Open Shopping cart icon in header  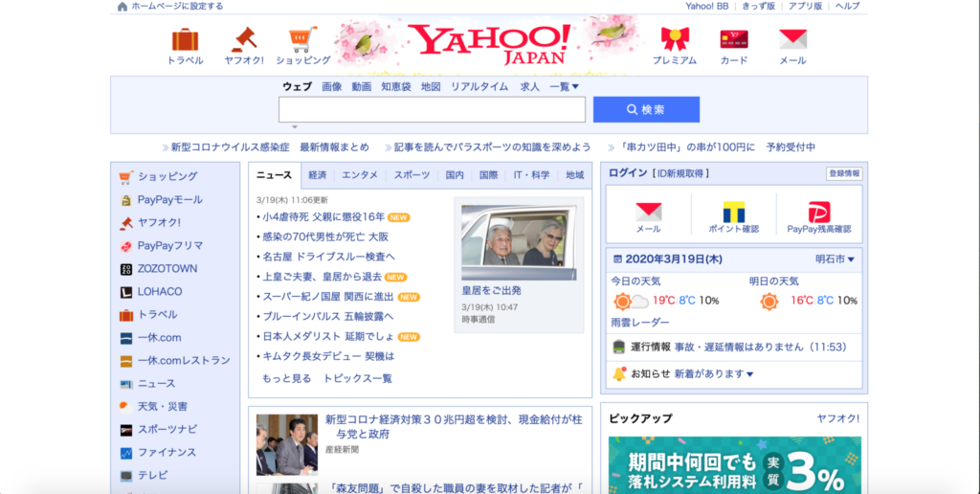click(x=303, y=39)
